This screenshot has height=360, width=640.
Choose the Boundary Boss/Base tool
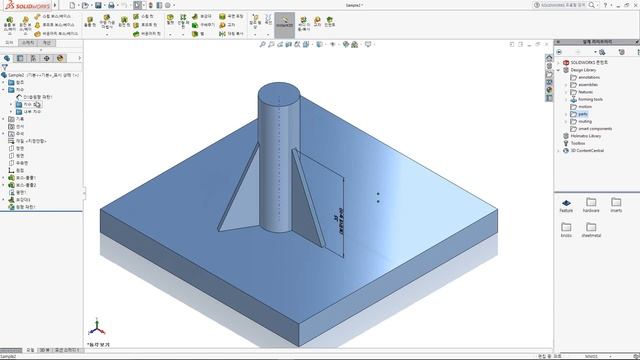pos(56,34)
